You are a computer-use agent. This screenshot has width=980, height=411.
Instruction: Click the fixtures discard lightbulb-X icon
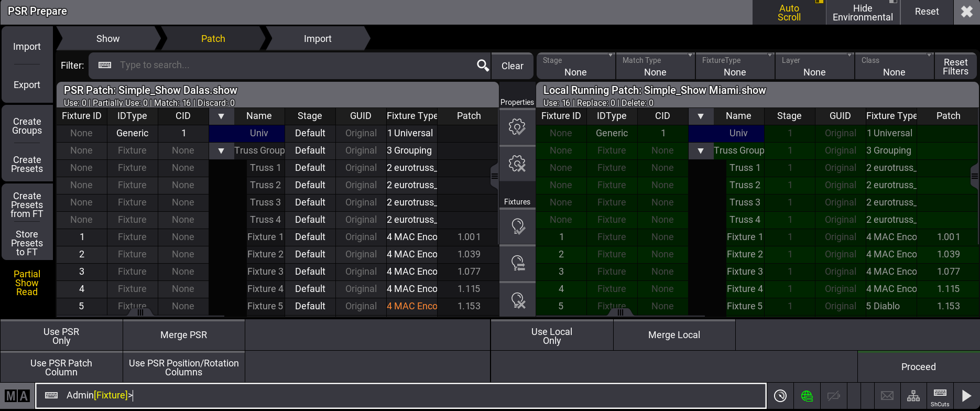pos(517,300)
